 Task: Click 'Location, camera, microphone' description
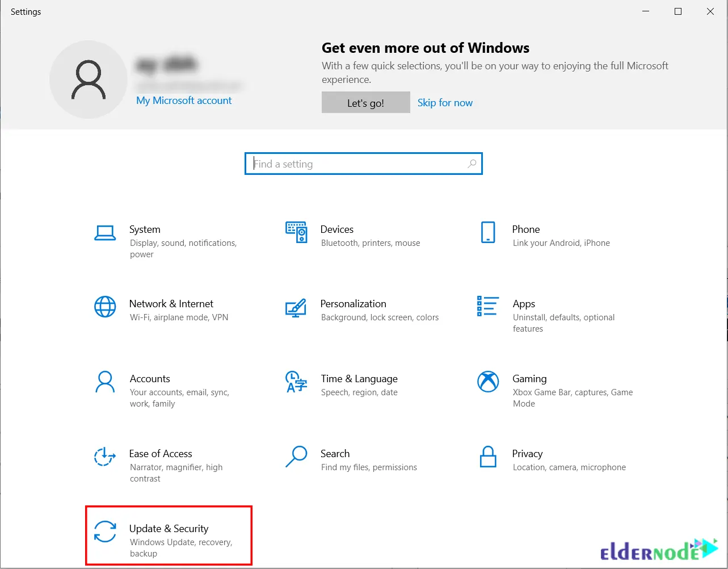(569, 467)
